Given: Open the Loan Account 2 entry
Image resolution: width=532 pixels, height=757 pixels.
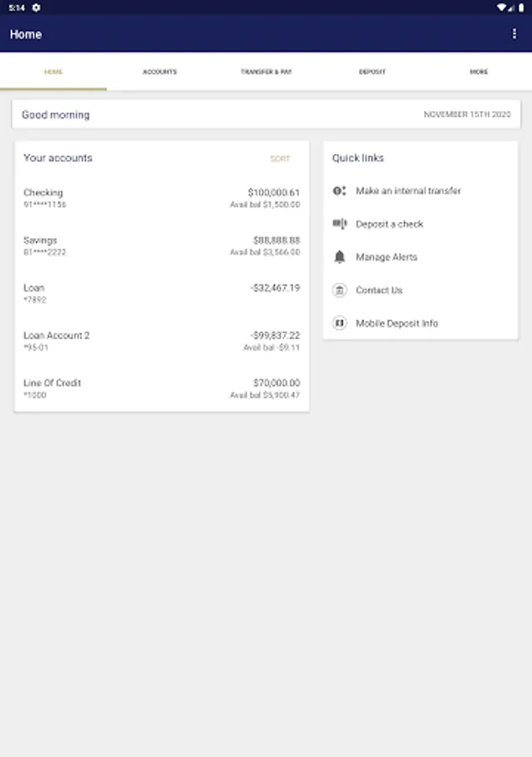Looking at the screenshot, I should [x=161, y=341].
